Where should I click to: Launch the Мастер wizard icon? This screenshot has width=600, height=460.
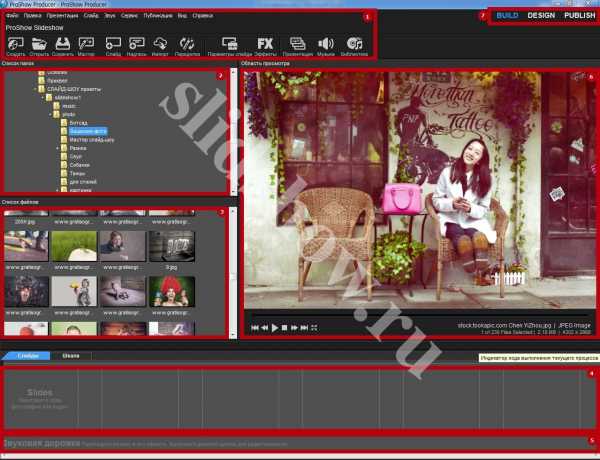pyautogui.click(x=86, y=44)
